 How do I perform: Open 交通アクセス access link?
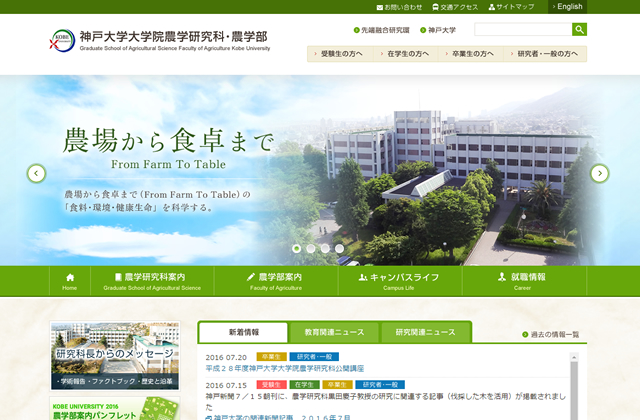pos(455,7)
